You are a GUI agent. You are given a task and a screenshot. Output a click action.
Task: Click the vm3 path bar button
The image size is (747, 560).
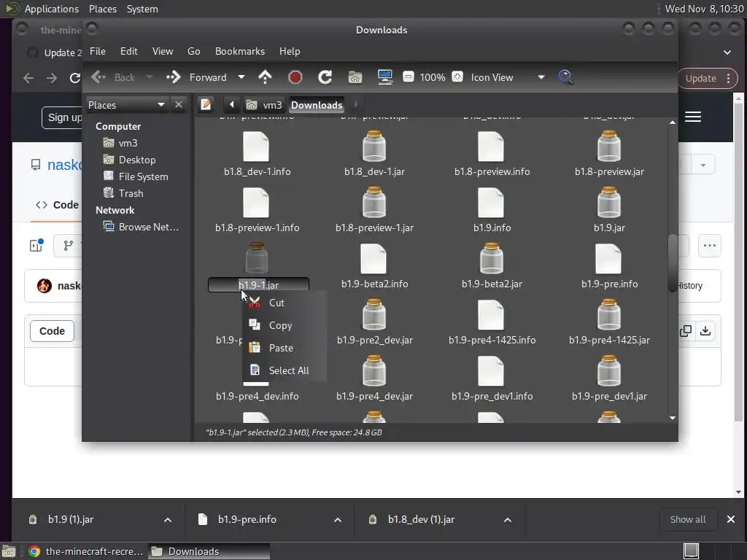pyautogui.click(x=264, y=105)
